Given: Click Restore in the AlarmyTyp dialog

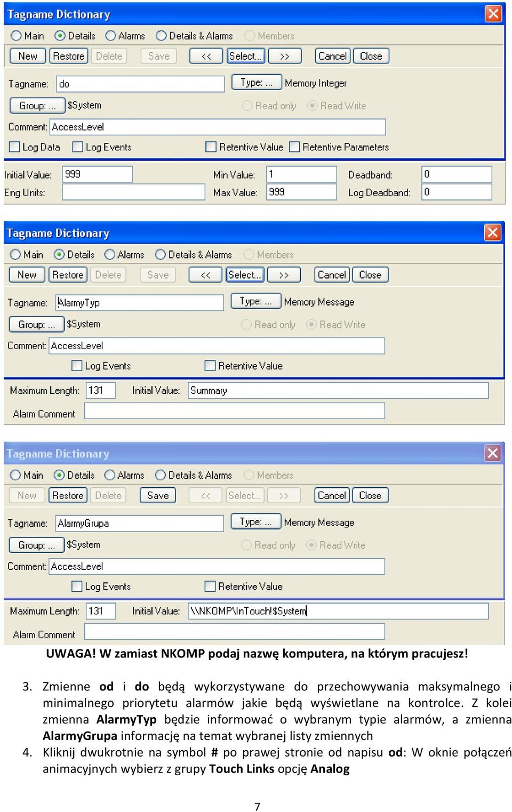Looking at the screenshot, I should tap(68, 275).
